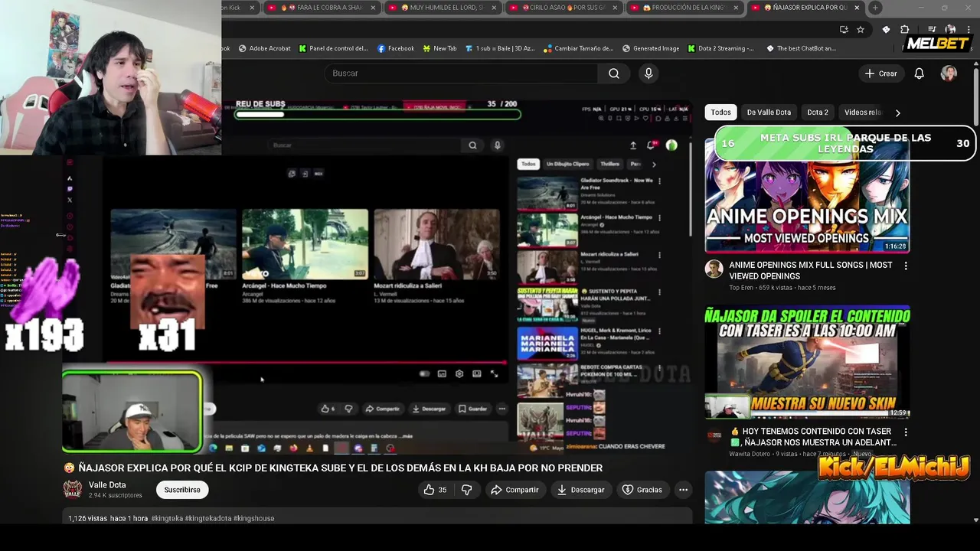Close the 'FARA LE COBRA A SHA' tab
Screen dimensions: 980x551
pyautogui.click(x=373, y=8)
